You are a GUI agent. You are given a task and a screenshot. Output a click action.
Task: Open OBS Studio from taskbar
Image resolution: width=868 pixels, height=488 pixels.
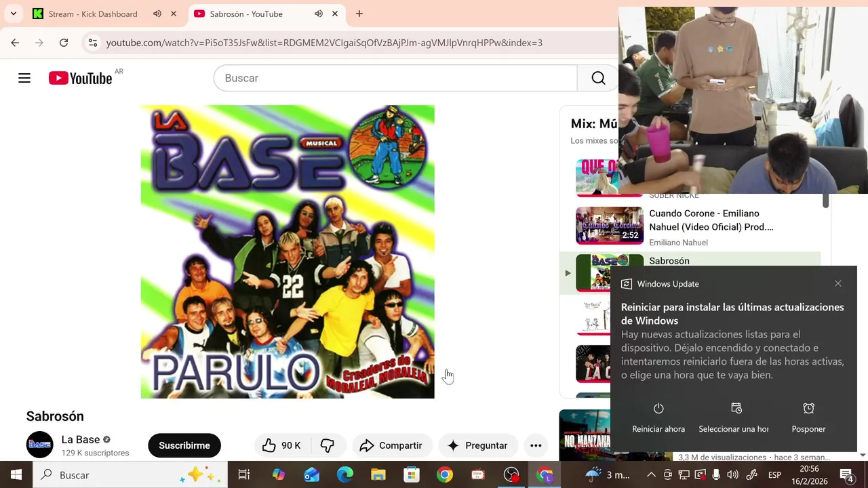511,474
